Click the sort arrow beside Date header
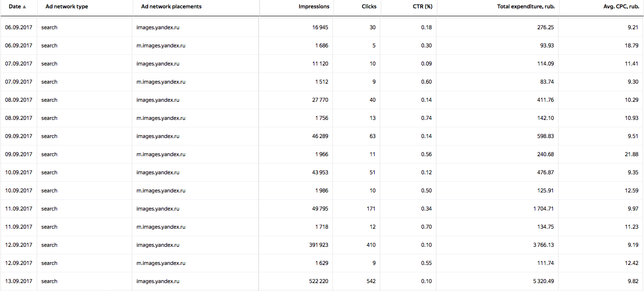 click(x=24, y=7)
